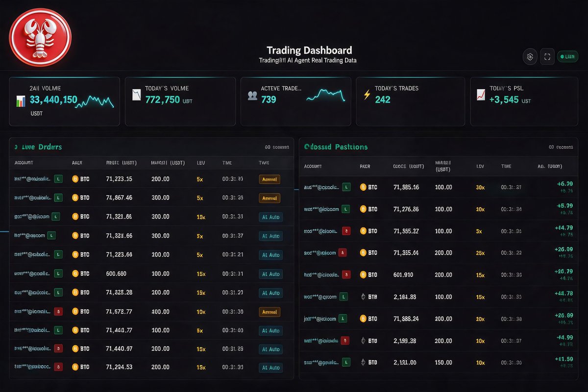The image size is (588, 392).
Task: Click the lightning bolt icon beside 242
Action: click(x=367, y=95)
